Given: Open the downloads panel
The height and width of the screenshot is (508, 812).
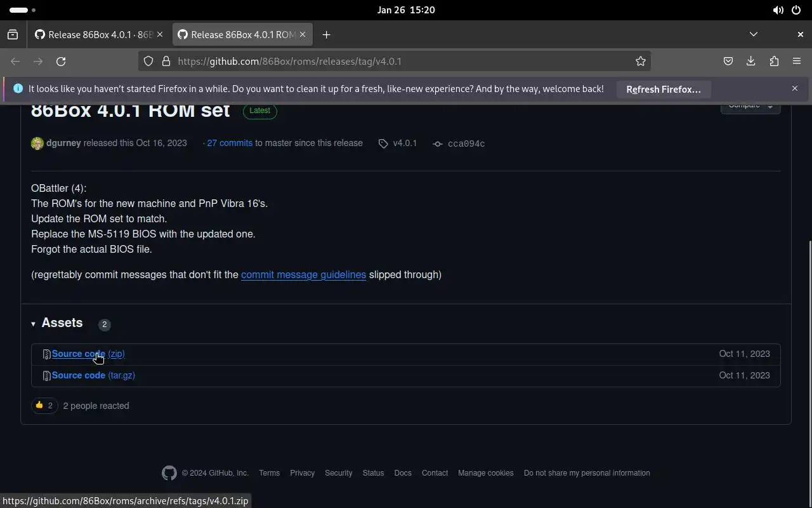Looking at the screenshot, I should tap(751, 62).
